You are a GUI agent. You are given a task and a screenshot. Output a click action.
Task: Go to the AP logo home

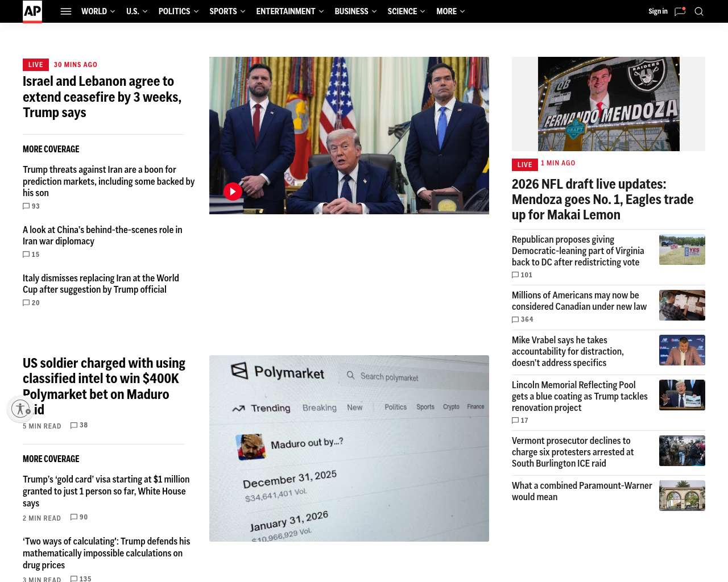point(32,11)
